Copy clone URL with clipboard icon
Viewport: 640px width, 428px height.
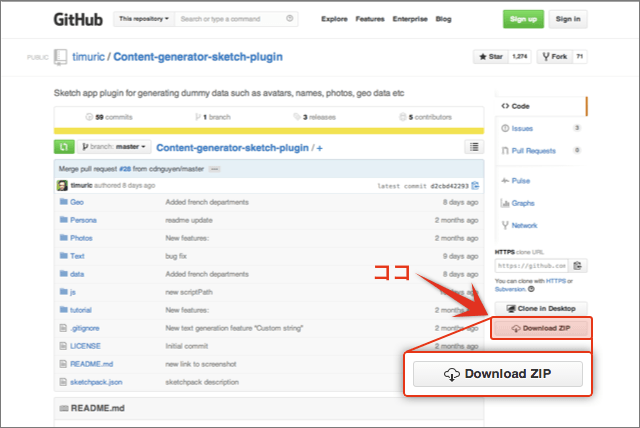coord(578,266)
